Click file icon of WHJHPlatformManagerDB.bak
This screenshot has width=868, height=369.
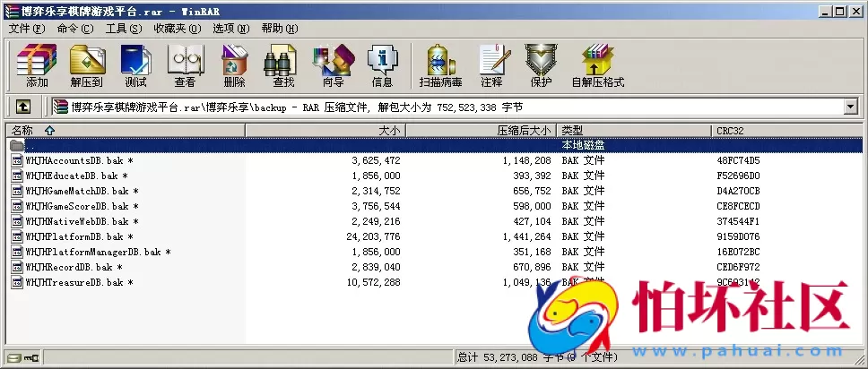pyautogui.click(x=17, y=252)
